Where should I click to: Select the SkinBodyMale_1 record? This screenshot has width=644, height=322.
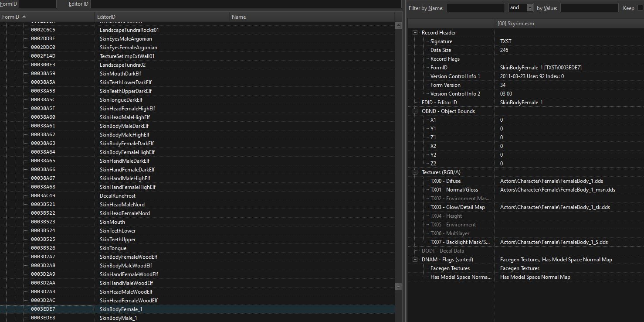click(x=118, y=318)
